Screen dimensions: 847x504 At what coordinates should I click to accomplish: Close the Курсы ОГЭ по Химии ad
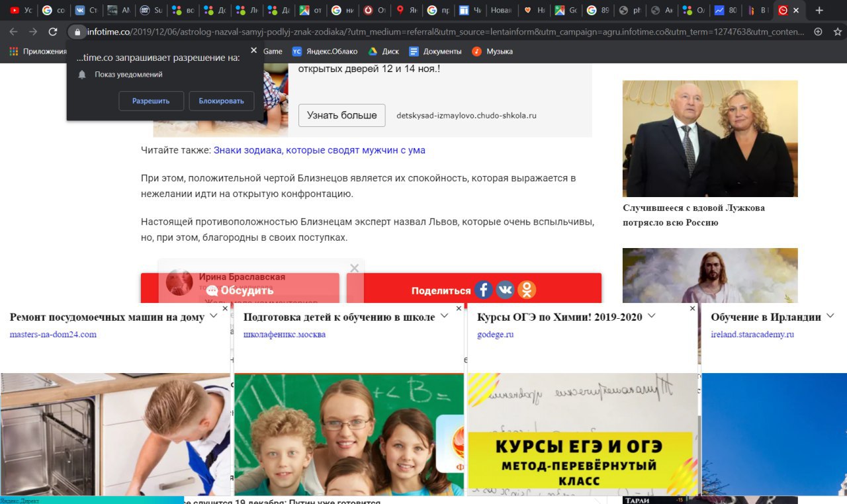(693, 308)
